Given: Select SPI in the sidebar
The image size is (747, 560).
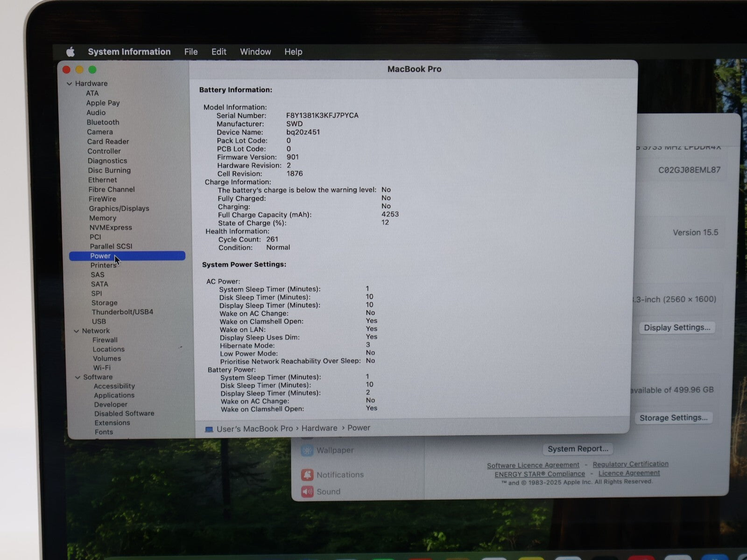Looking at the screenshot, I should tap(96, 294).
